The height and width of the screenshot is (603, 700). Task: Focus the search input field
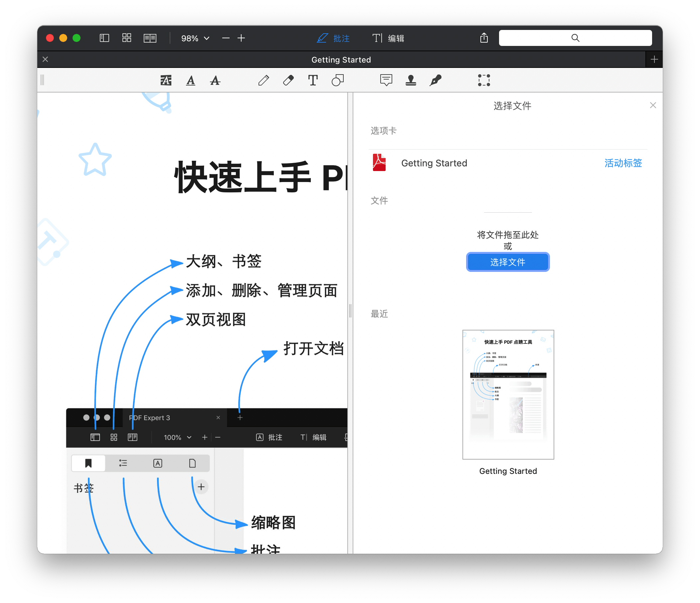tap(575, 38)
